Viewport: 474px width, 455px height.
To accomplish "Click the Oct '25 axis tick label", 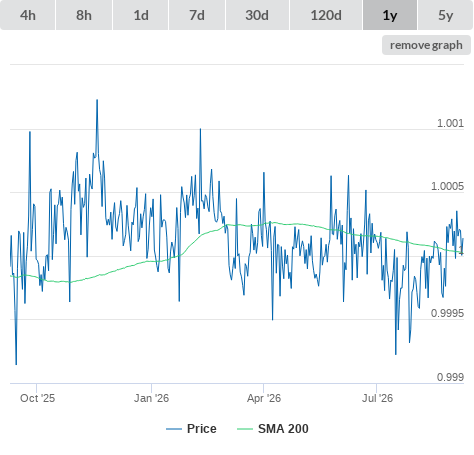I will point(37,398).
